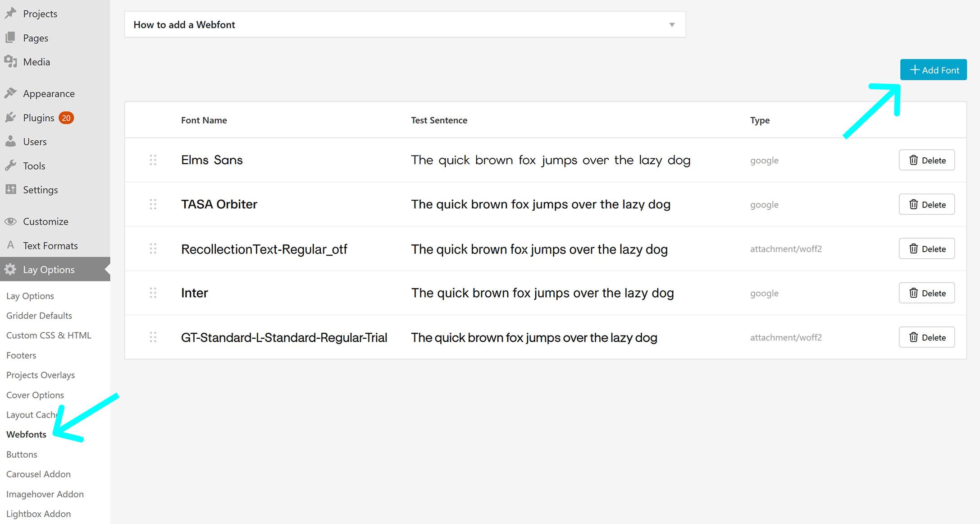Click the plugins update count badge
980x524 pixels.
[66, 118]
